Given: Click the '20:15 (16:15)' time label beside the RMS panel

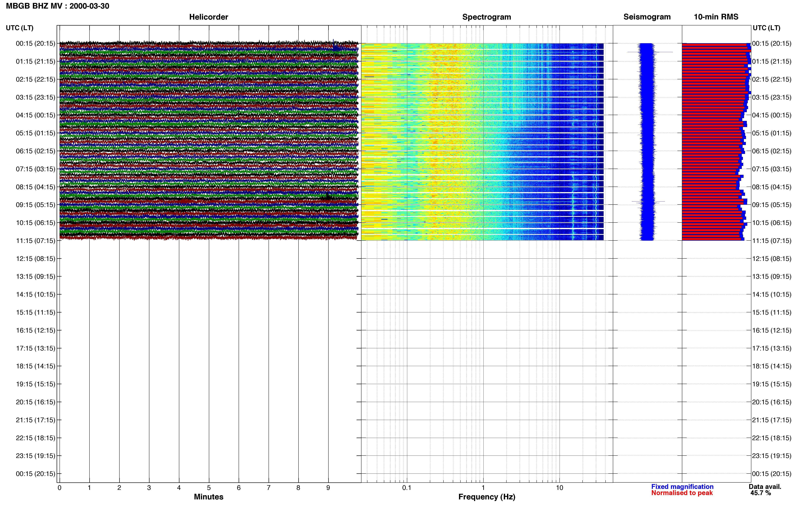Looking at the screenshot, I should coord(771,402).
